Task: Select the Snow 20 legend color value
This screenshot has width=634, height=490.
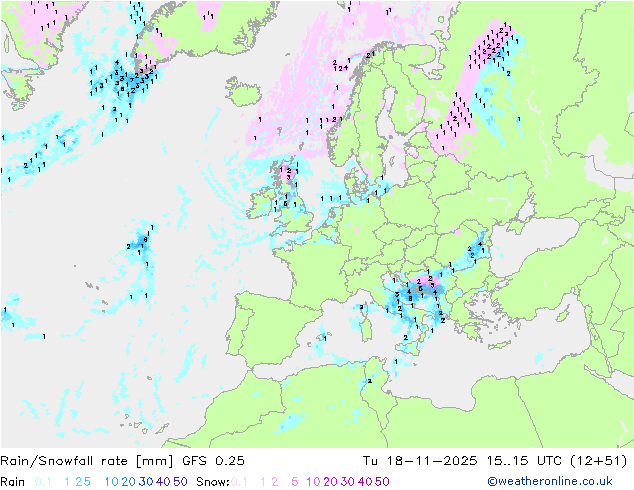Action: pyautogui.click(x=330, y=482)
